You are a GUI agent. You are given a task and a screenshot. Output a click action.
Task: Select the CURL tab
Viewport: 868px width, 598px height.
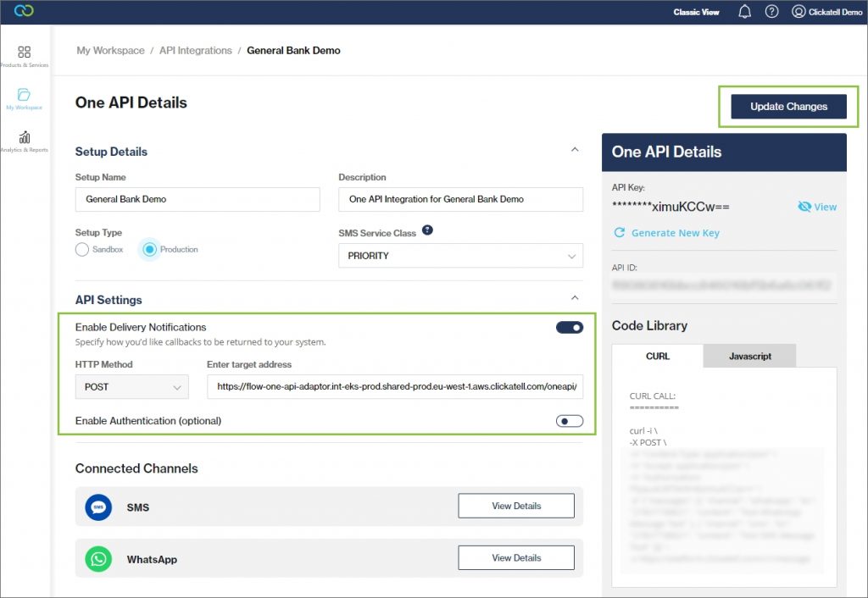[656, 356]
